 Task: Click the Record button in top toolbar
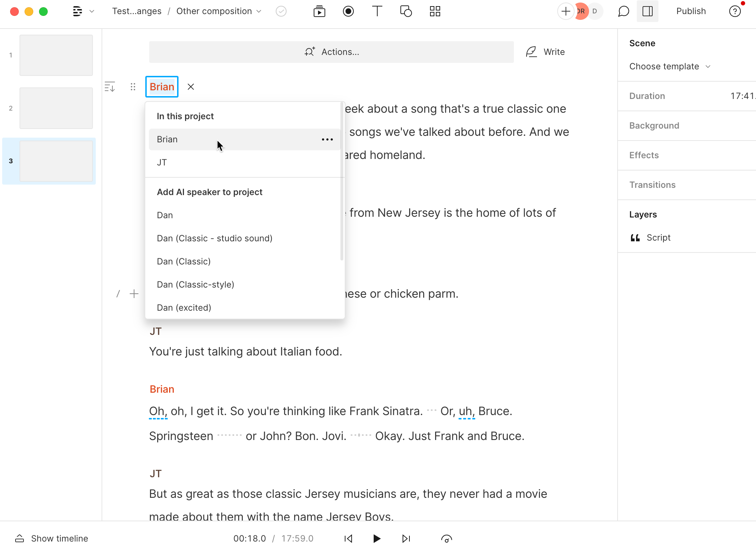point(348,11)
